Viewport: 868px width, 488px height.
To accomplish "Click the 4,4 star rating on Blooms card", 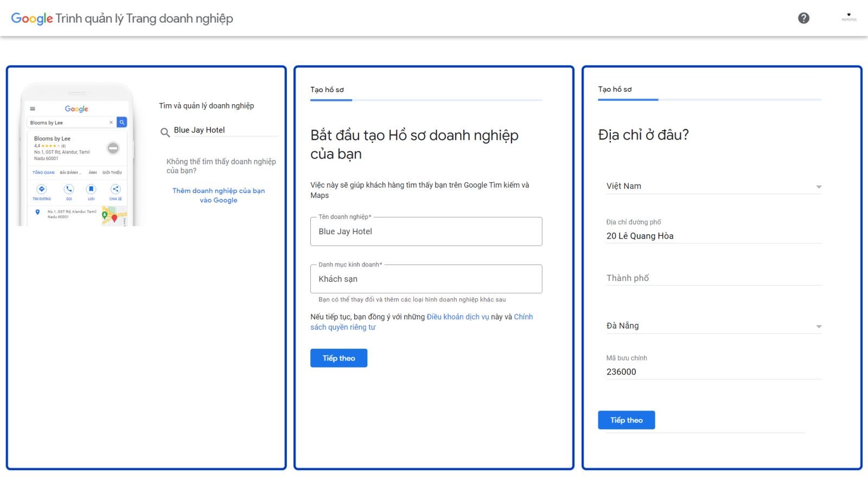I will pos(49,146).
